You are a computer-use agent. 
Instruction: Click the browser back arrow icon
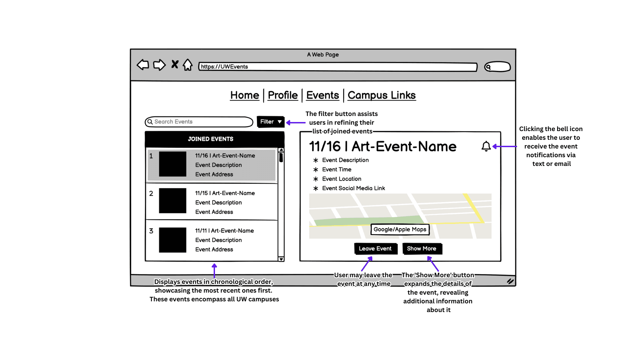click(x=143, y=65)
